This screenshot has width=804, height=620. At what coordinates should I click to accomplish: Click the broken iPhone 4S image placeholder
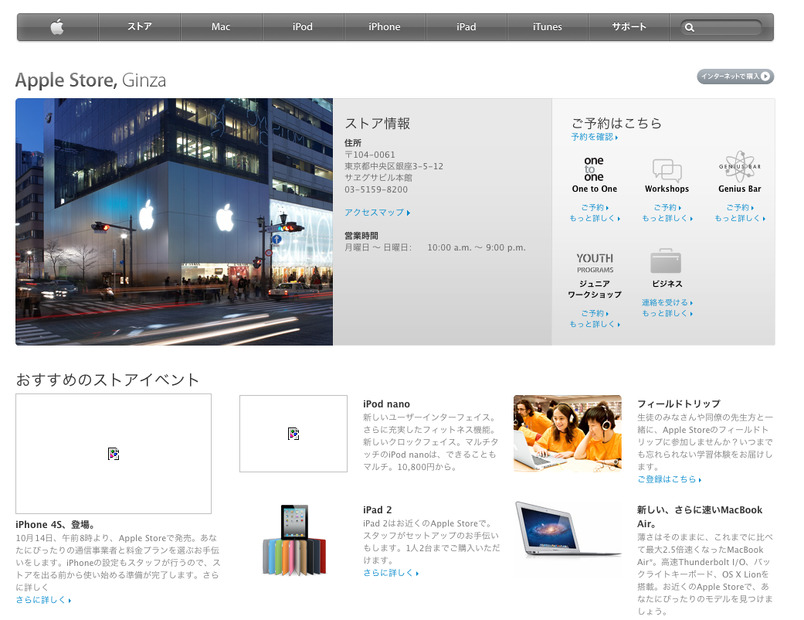pyautogui.click(x=113, y=454)
